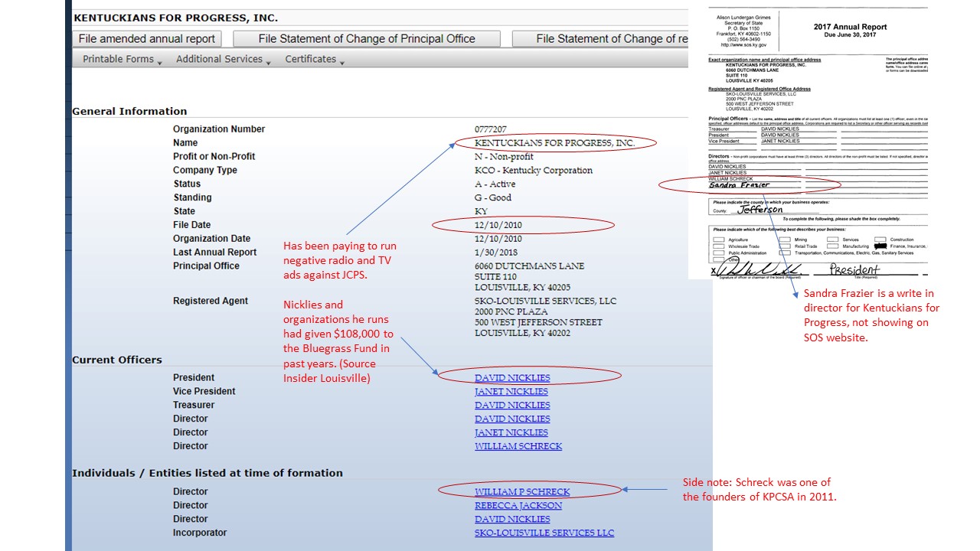Shade the Retail Trade checkbox on annual report
Viewport: 980px width, 551px height.
click(785, 246)
